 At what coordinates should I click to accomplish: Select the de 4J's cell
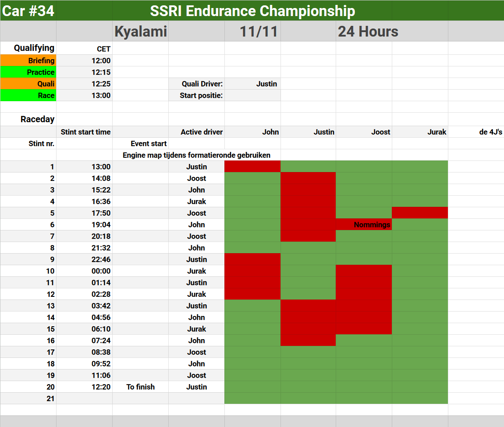pyautogui.click(x=476, y=132)
